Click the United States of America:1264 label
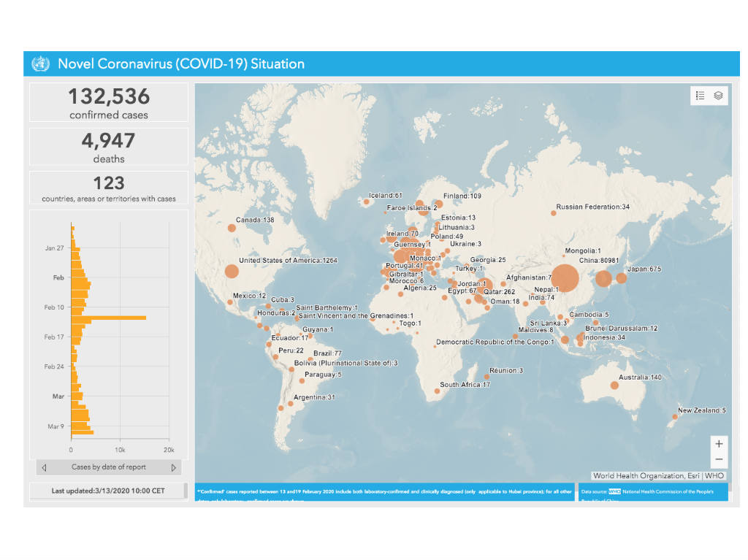Viewport: 748px width, 560px height. click(x=288, y=261)
